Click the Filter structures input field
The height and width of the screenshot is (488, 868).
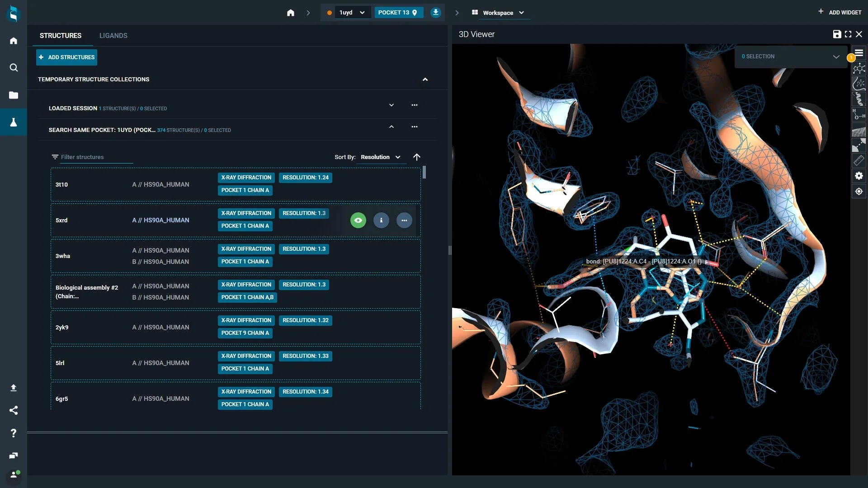[96, 157]
